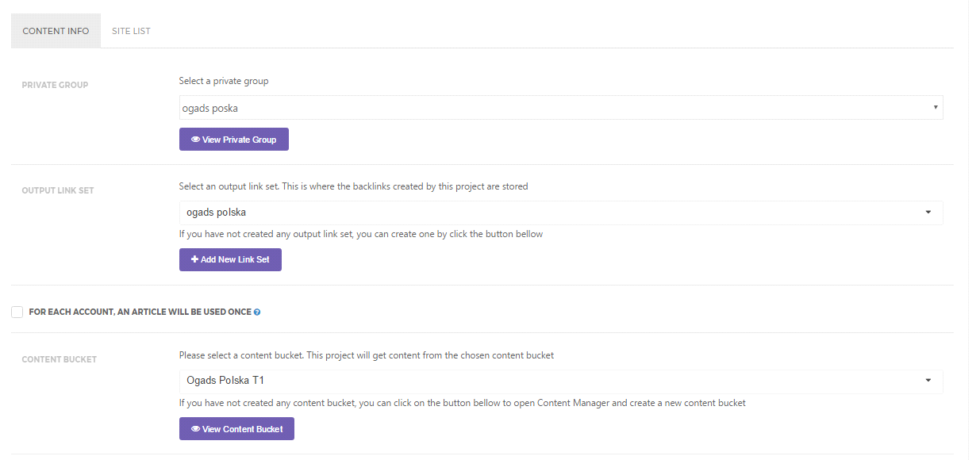Click the caret arrow on the output link set field
Viewport: 980px width, 460px height.
click(x=928, y=213)
